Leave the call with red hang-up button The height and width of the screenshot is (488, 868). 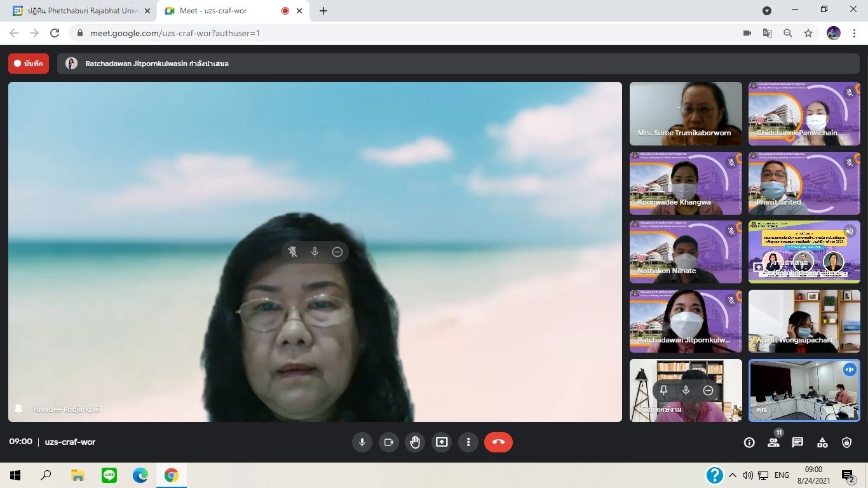(x=498, y=442)
